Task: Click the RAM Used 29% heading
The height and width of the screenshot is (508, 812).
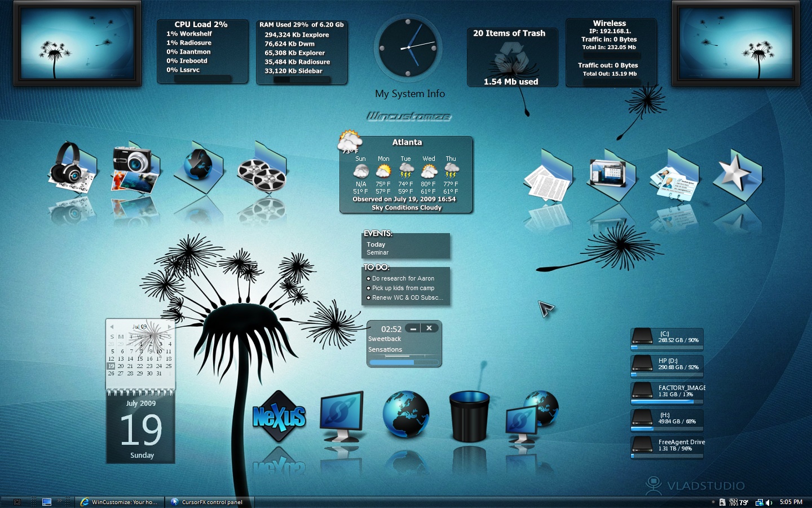Action: tap(302, 25)
